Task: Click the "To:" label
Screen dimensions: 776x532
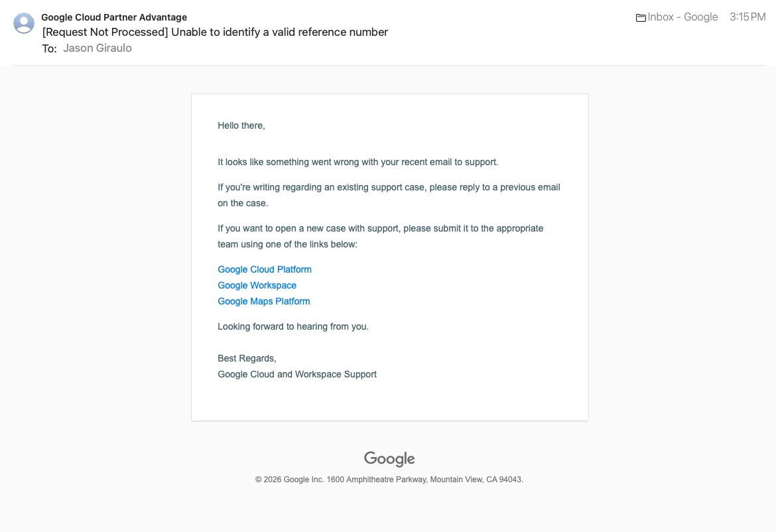Action: (x=49, y=48)
